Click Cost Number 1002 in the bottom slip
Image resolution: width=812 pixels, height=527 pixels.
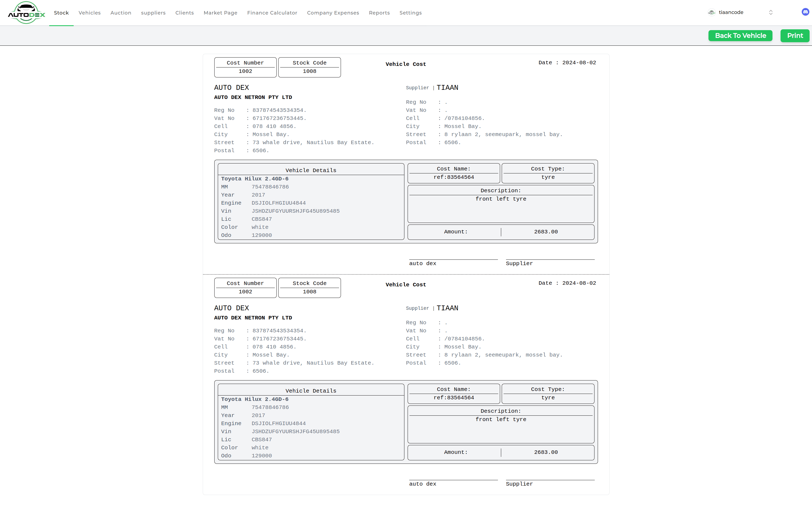coord(245,292)
